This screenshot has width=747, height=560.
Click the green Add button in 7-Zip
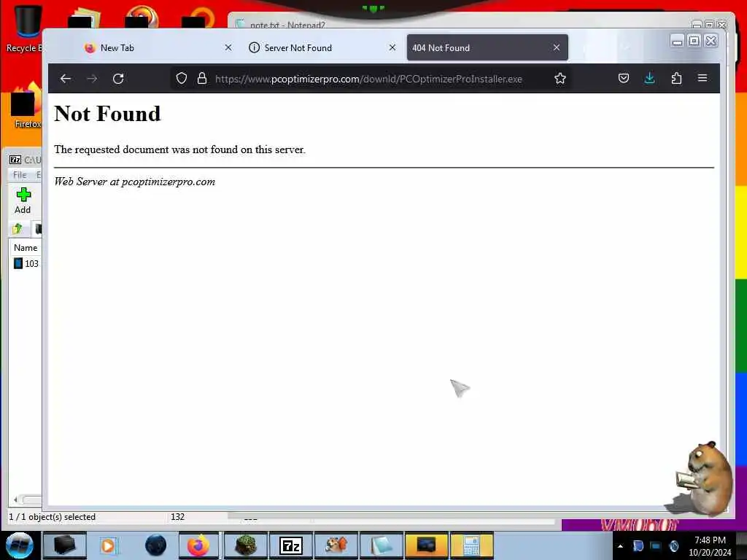23,201
